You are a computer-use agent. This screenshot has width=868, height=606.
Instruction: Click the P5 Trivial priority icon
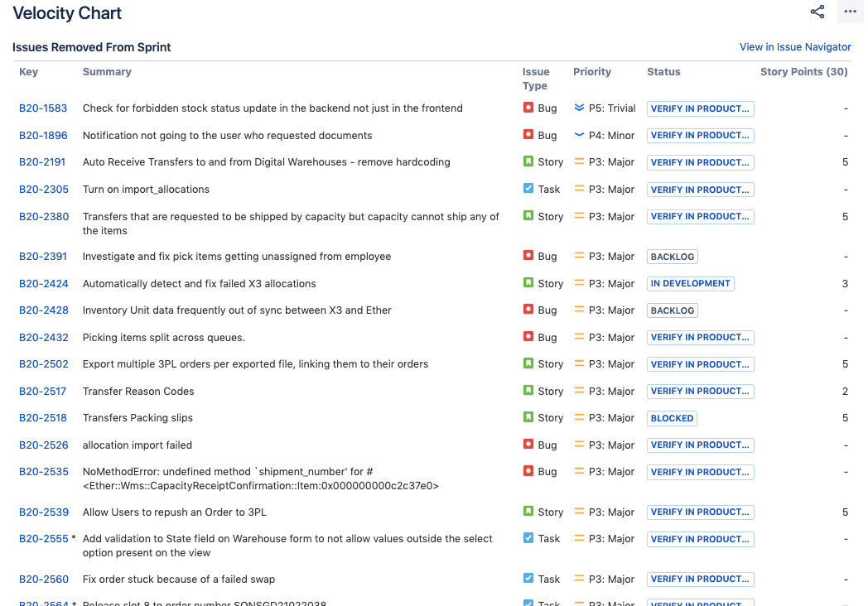point(579,108)
